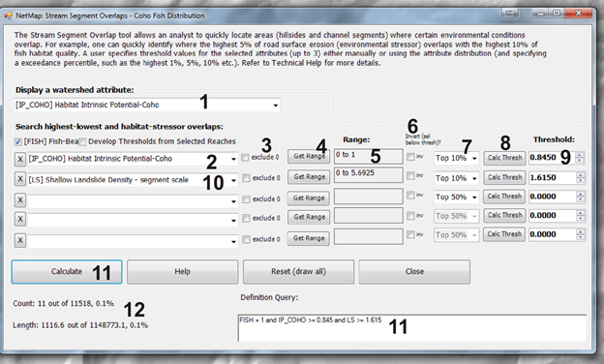Adjust threshold spinner in third row
Screen dimensions: 604x364
(580, 197)
